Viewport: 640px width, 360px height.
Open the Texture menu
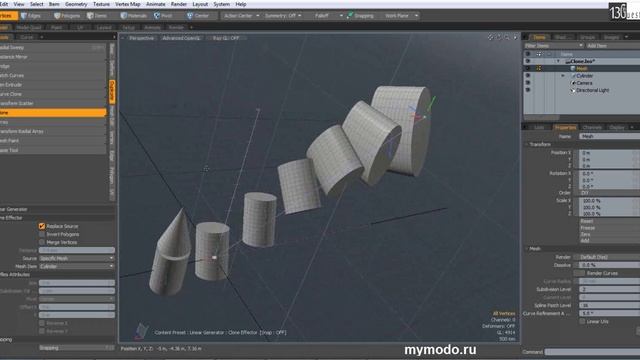click(x=101, y=4)
